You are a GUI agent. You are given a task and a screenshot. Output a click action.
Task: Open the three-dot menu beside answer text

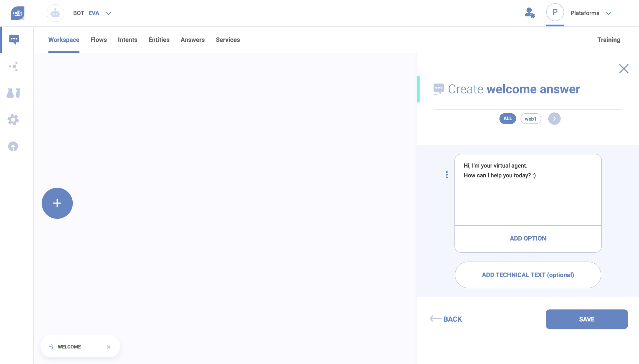point(447,175)
